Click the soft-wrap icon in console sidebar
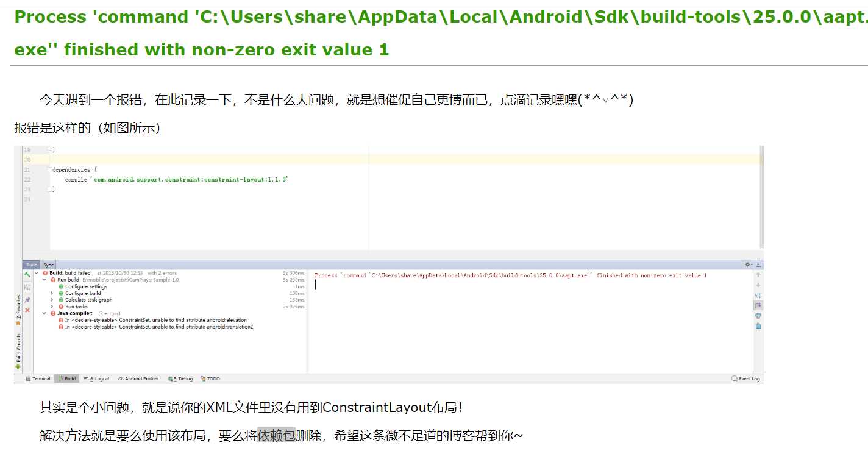 point(758,295)
